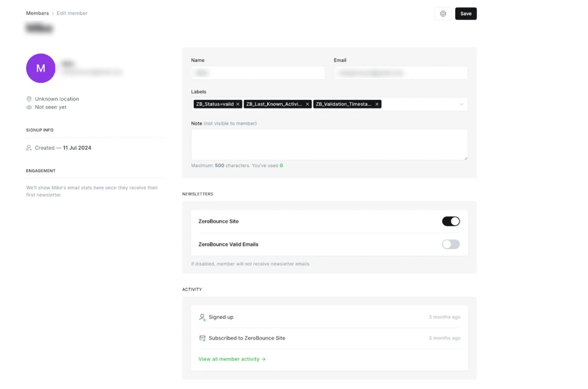The width and height of the screenshot is (588, 389).
Task: Go back to Members breadcrumb
Action: point(37,13)
